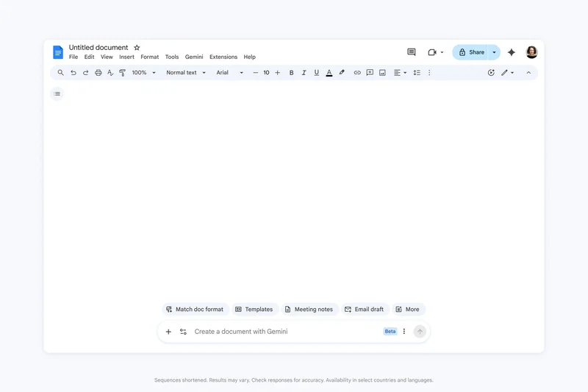Viewport: 588px width, 392px height.
Task: Open the meeting options dropdown arrow
Action: 442,52
